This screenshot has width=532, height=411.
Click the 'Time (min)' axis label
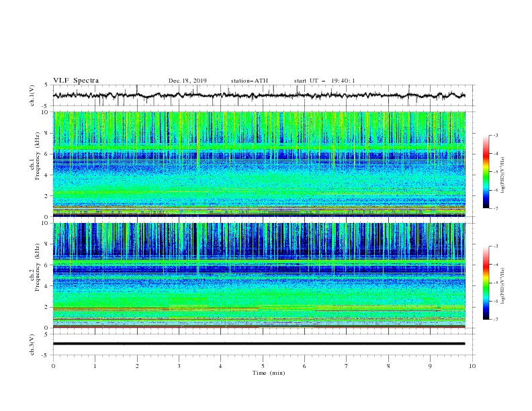pyautogui.click(x=269, y=373)
